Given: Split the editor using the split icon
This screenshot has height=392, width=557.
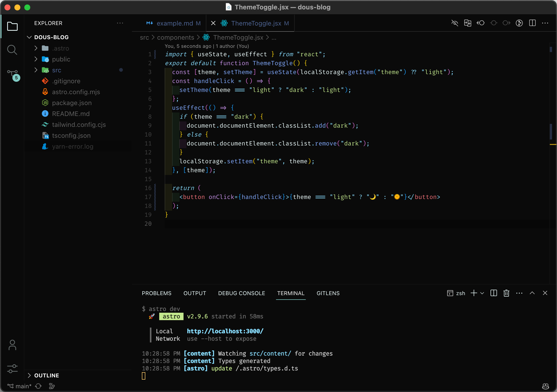Looking at the screenshot, I should pyautogui.click(x=532, y=23).
